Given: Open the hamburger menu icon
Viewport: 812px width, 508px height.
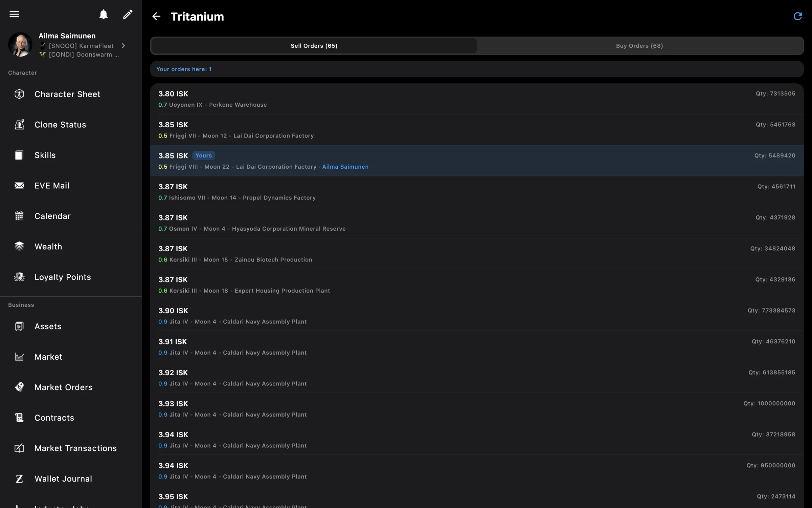Looking at the screenshot, I should pos(14,14).
